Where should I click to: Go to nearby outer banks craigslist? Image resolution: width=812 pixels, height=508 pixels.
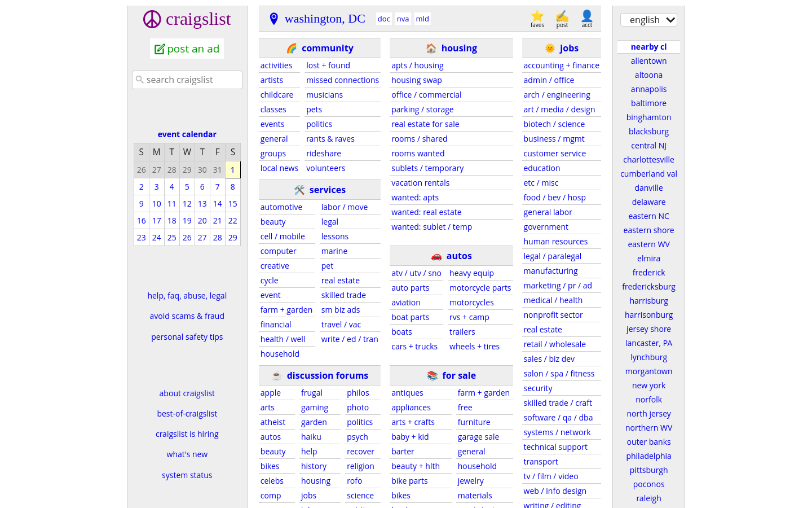click(649, 442)
